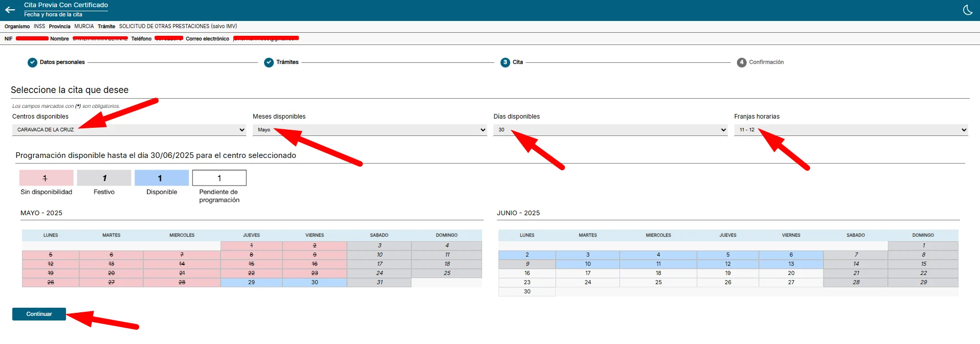Select June 2 in the calendar
This screenshot has width=980, height=344.
coord(527,255)
